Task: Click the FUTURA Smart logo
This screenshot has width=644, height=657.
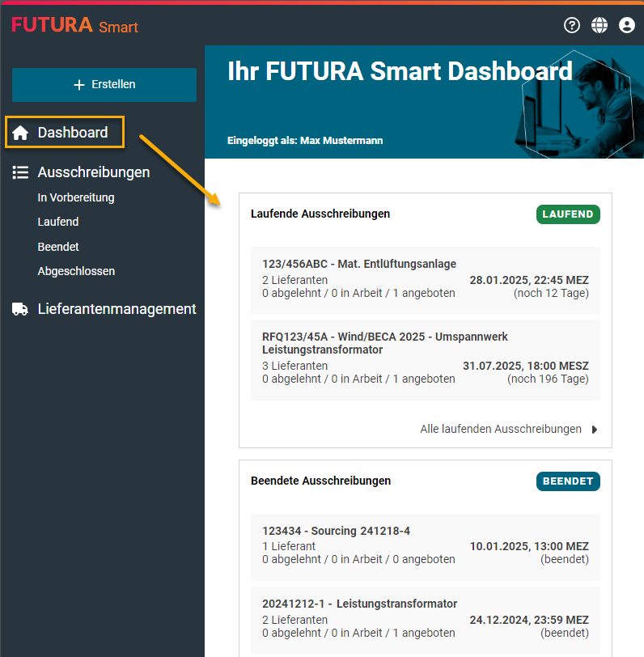Action: coord(75,26)
